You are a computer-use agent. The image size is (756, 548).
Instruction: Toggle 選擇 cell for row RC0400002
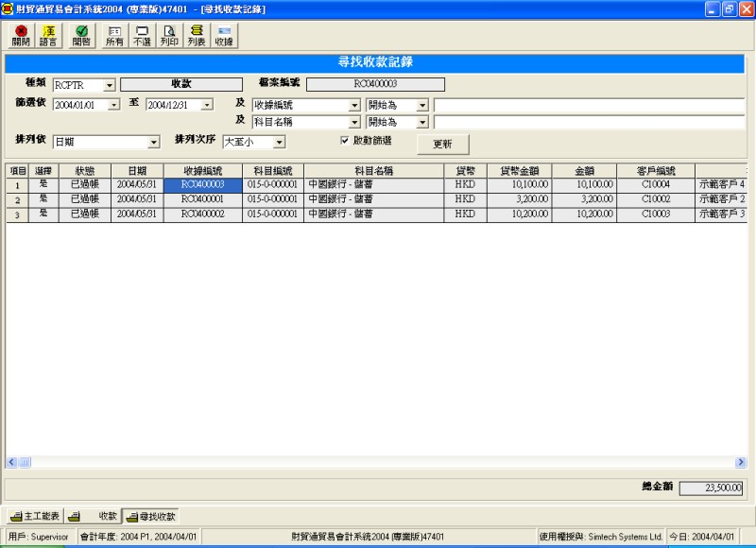click(x=43, y=214)
